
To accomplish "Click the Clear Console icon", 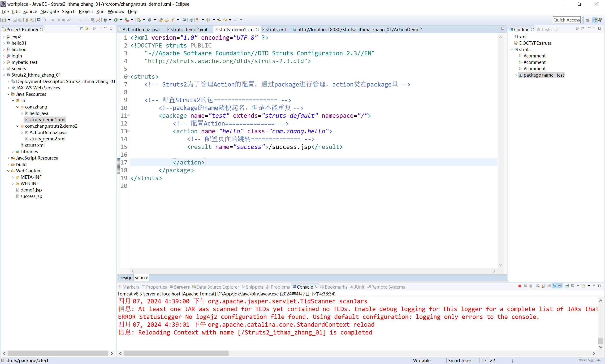I will click(x=538, y=286).
